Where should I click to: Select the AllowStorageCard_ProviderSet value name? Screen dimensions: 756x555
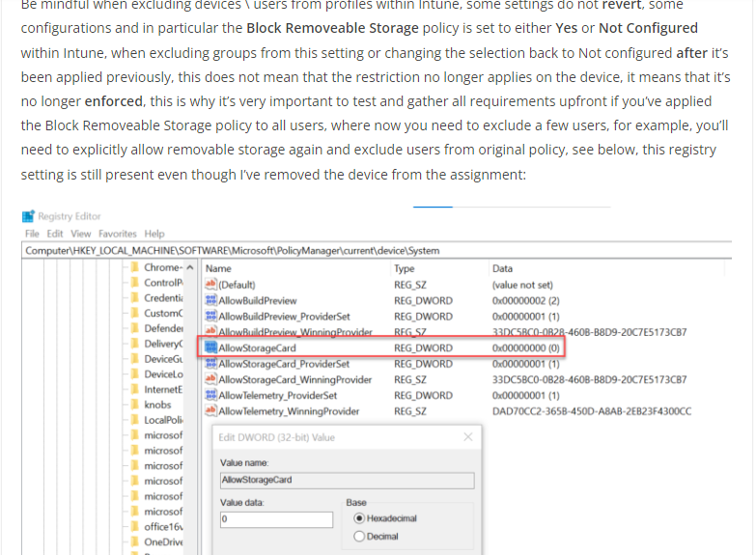[284, 364]
